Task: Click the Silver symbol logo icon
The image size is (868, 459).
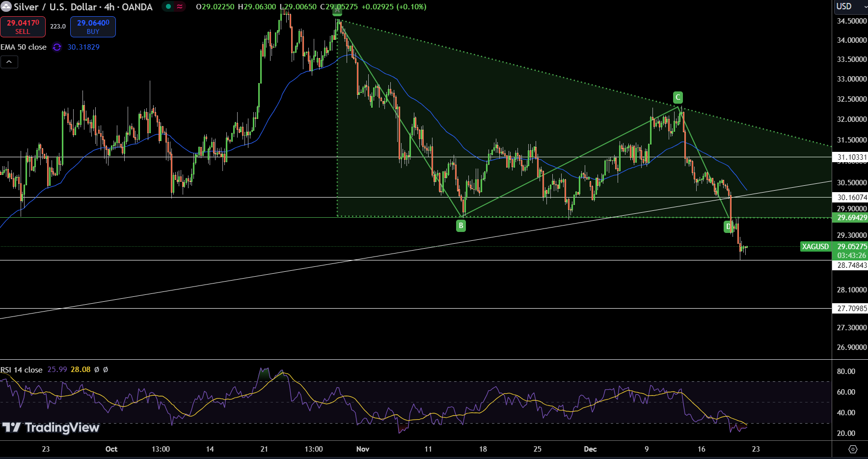Action: click(6, 7)
